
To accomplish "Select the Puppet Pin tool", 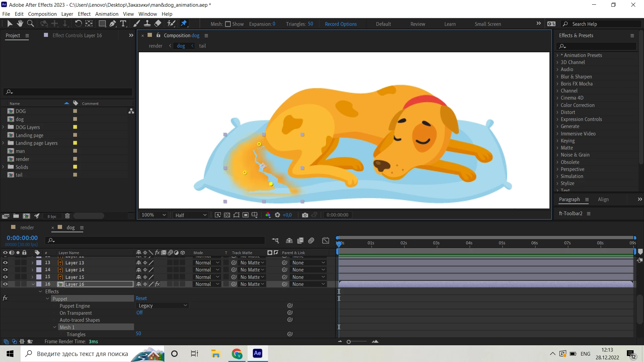I will point(184,23).
